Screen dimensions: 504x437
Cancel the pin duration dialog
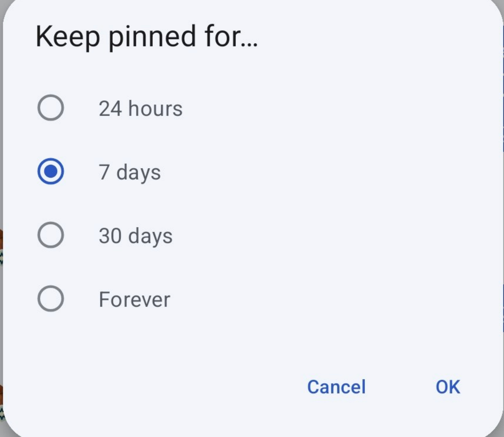(336, 387)
